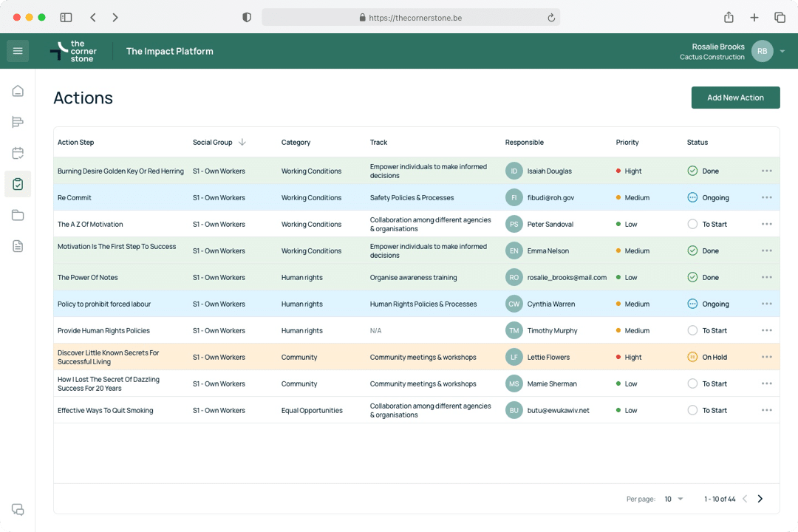Click the Action Step column header
Image resolution: width=798 pixels, height=532 pixels.
76,142
